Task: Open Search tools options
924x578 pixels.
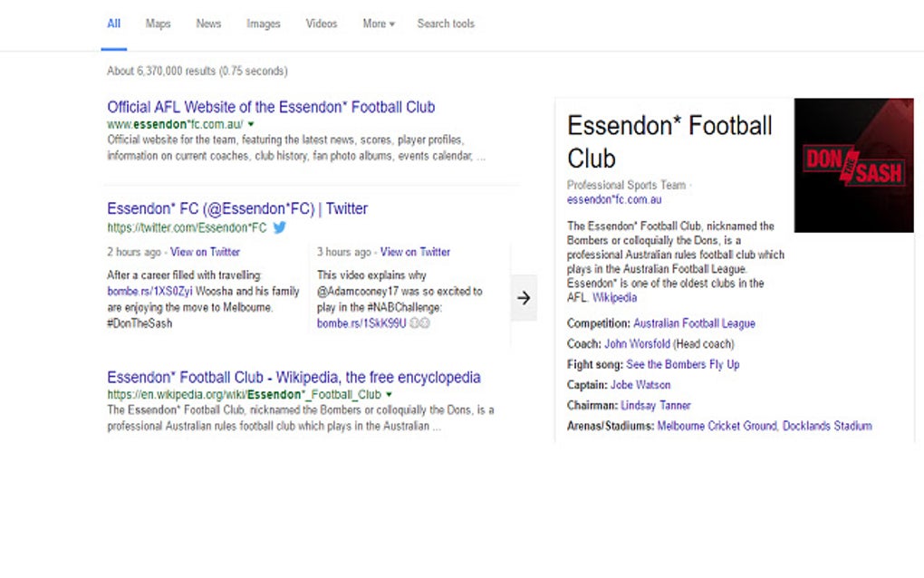Action: (446, 24)
